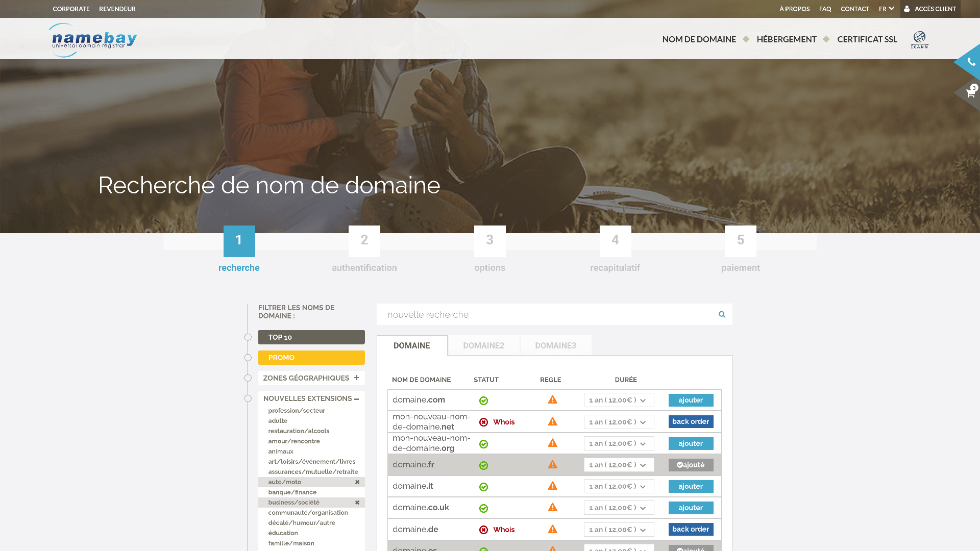This screenshot has width=980, height=551.
Task: Switch to the DOMAINE2 tab
Action: 483,345
